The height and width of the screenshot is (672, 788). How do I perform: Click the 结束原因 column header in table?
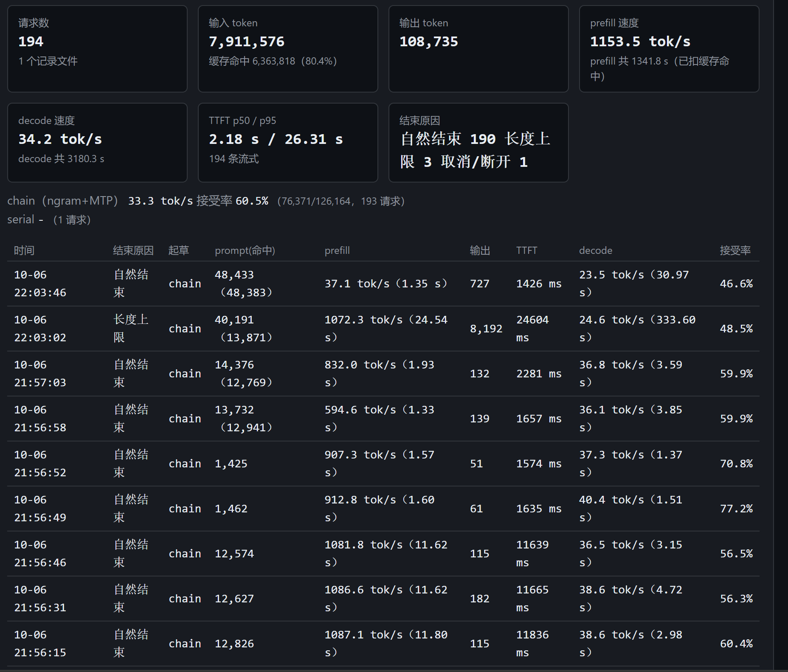coord(133,250)
